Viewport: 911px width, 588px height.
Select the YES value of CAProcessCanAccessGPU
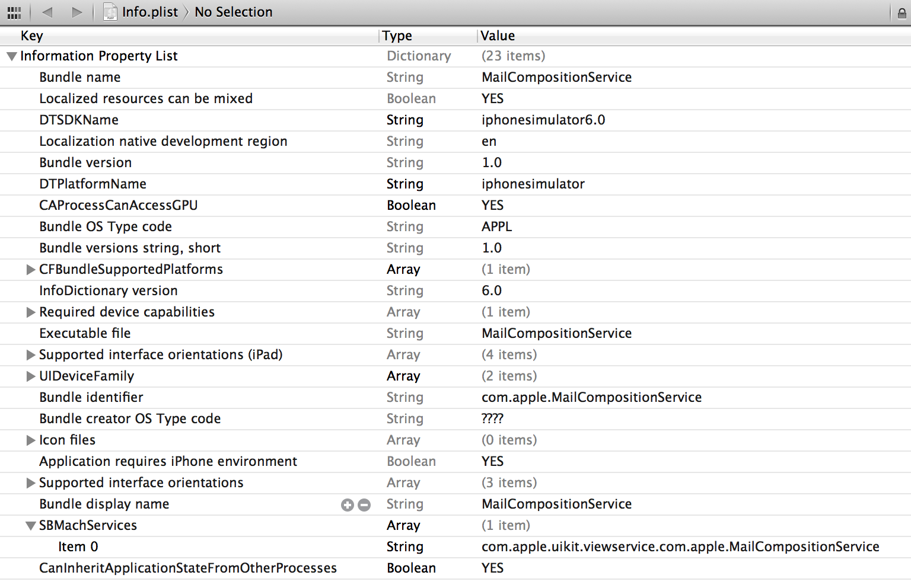[x=492, y=205]
